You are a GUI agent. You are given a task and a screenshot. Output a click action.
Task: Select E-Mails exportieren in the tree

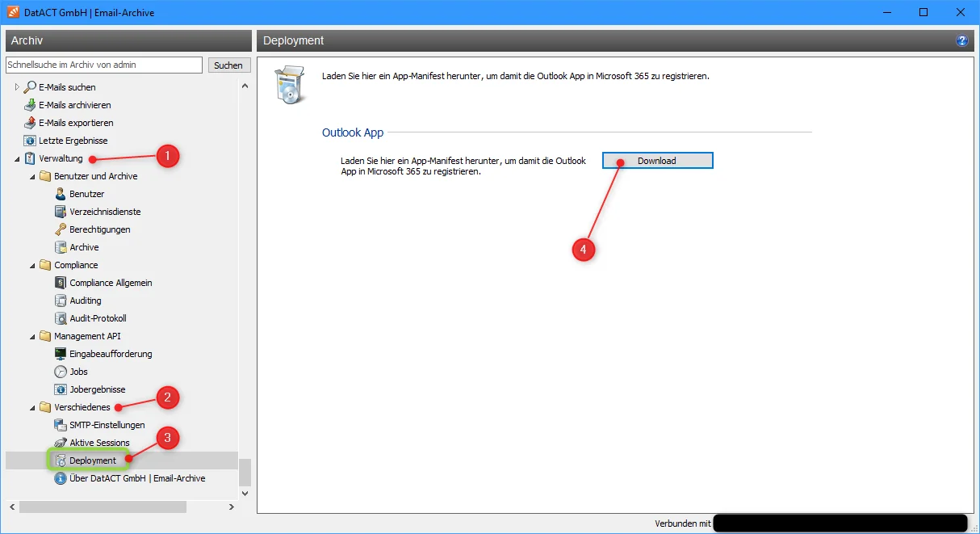[x=76, y=123]
